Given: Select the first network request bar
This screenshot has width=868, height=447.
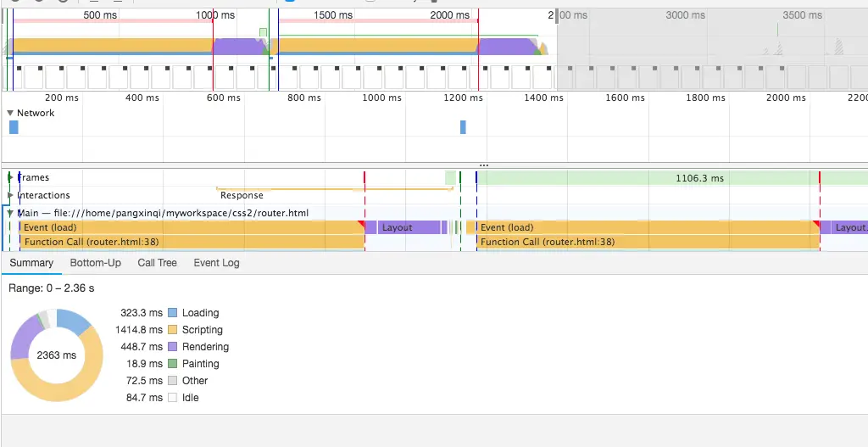Looking at the screenshot, I should tap(14, 127).
